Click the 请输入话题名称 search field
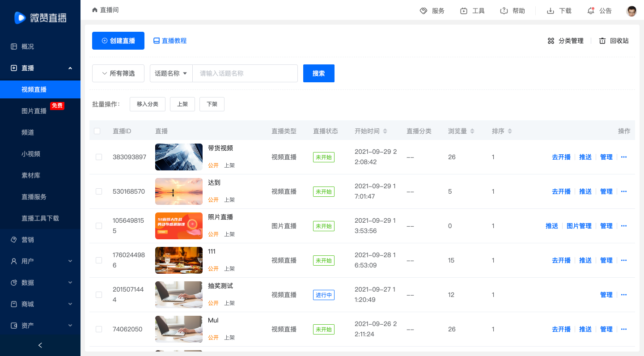 [x=245, y=73]
